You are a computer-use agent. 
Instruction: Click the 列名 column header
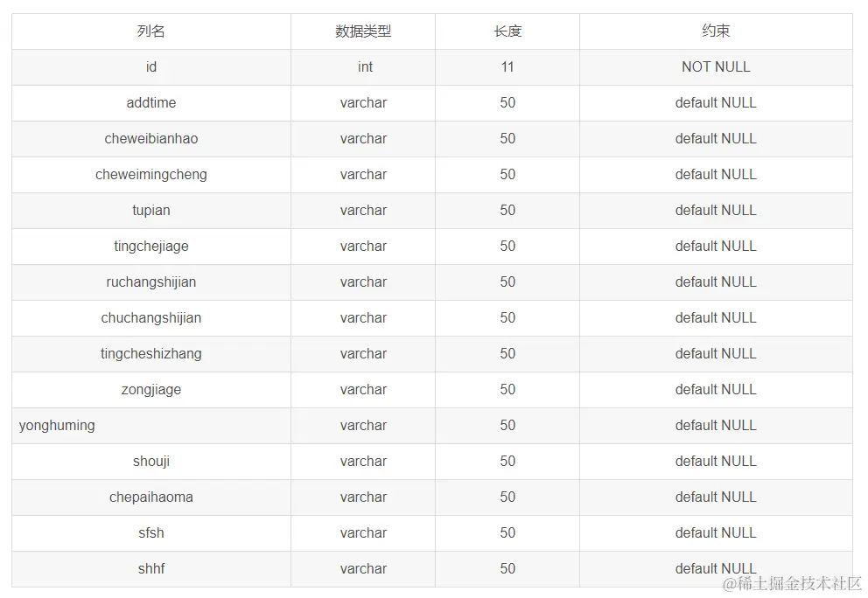tap(151, 31)
